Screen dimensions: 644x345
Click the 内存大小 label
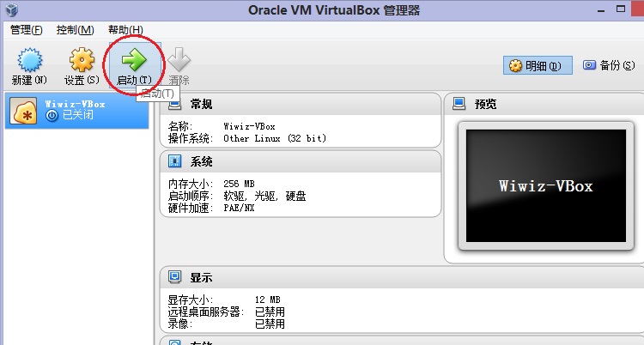coord(190,184)
